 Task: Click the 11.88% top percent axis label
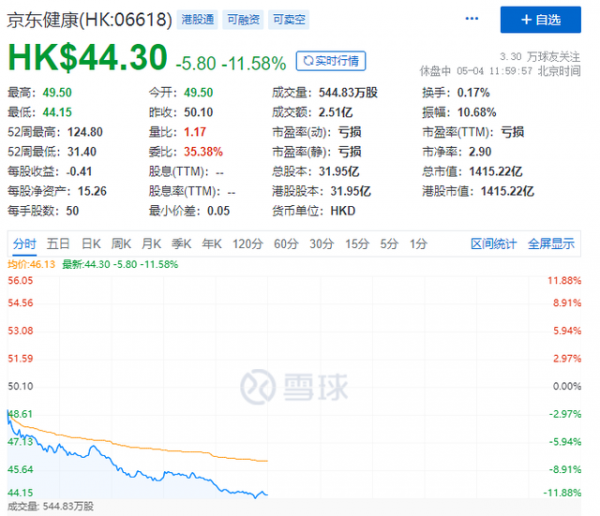[564, 281]
